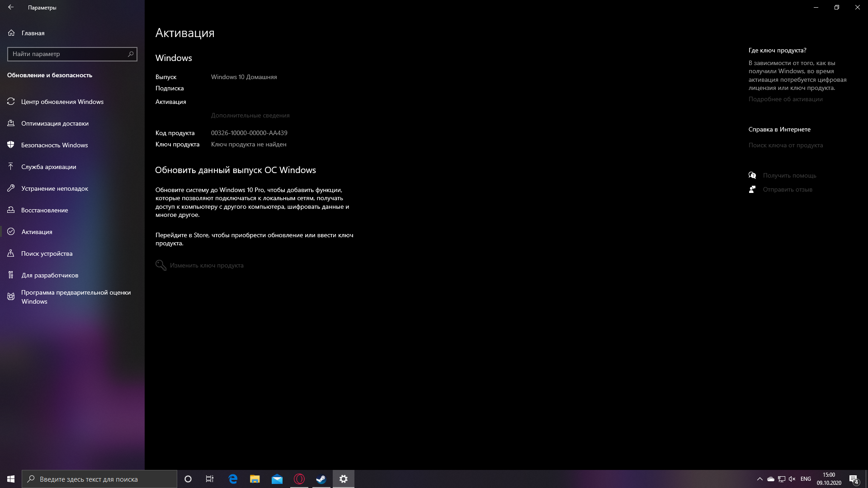This screenshot has width=868, height=488.
Task: Open Центр обновления Windows
Action: coord(72,102)
